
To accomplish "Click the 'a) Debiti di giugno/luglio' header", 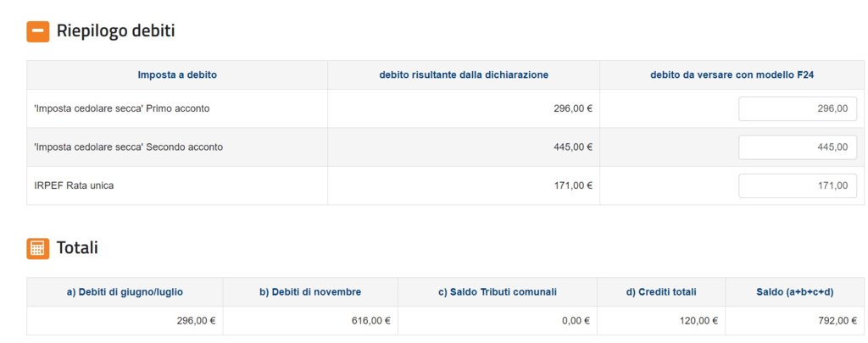I will click(125, 292).
